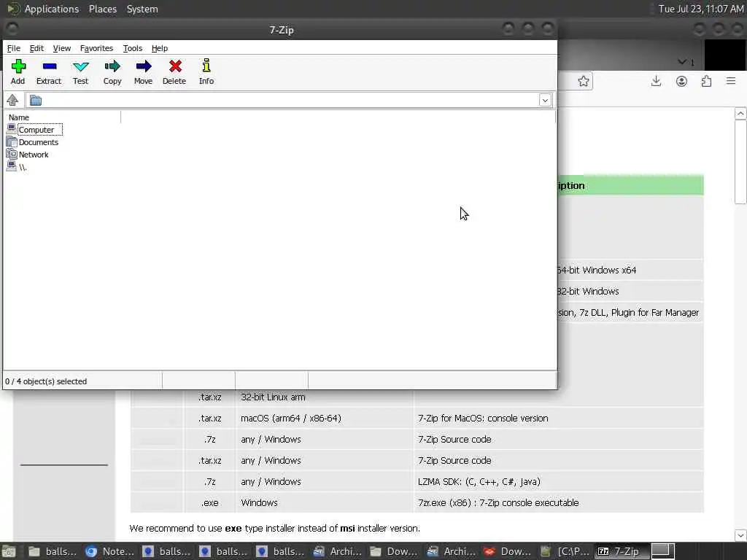Open the browser extensions puzzle icon
Viewport: 747px width, 560px height.
point(706,81)
